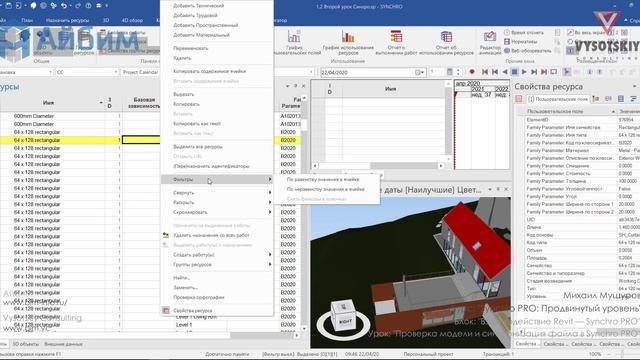The image size is (640, 360).
Task: Open Отчет об использовании ресурсов report
Action: tap(446, 43)
